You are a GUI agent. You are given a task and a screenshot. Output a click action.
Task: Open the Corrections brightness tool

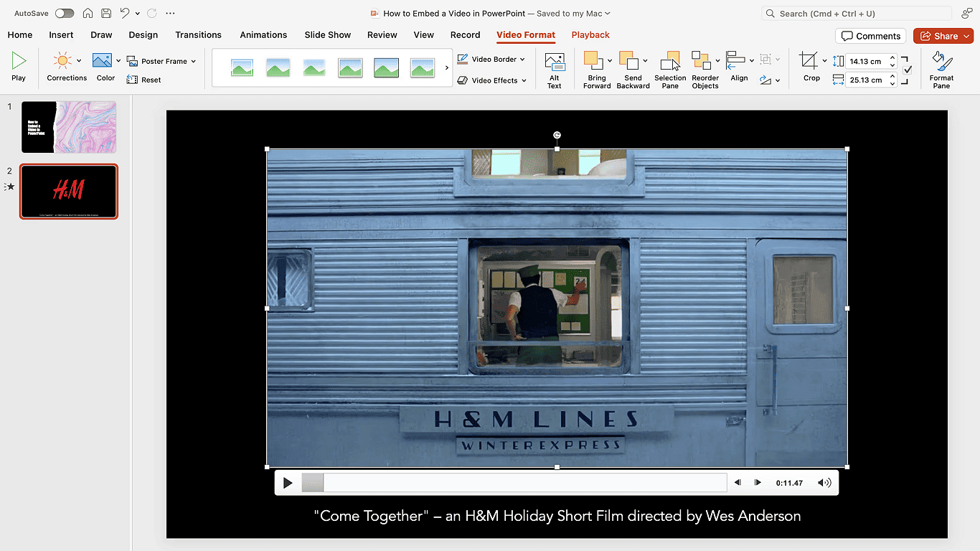click(x=62, y=61)
